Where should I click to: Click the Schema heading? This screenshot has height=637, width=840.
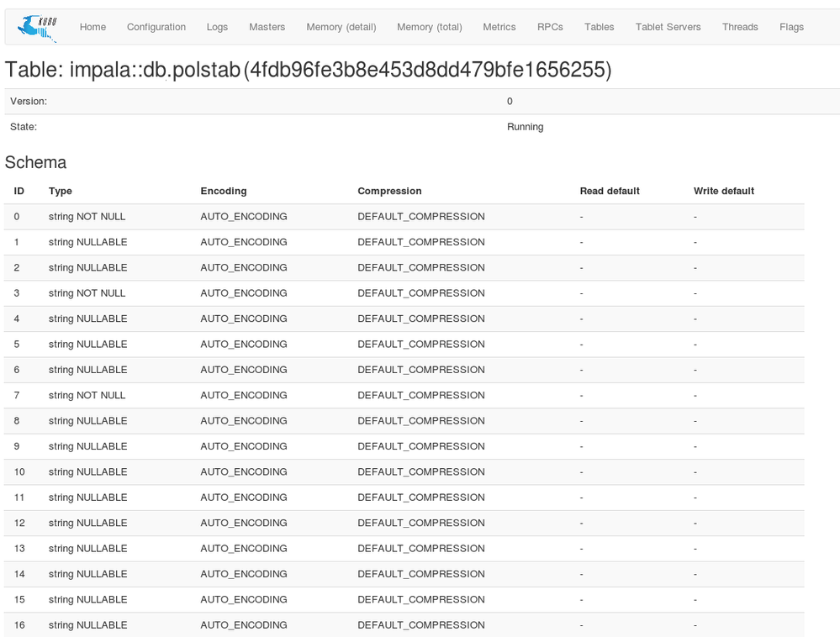pos(35,162)
